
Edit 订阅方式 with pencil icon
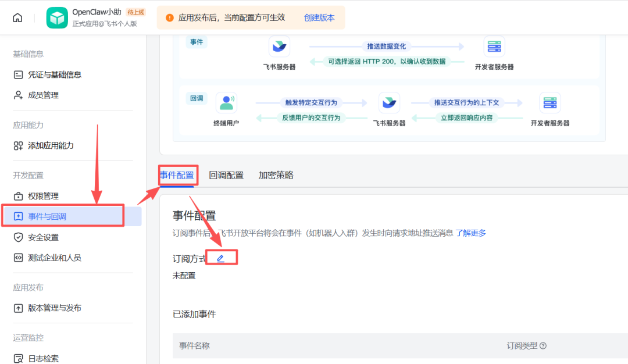click(221, 259)
